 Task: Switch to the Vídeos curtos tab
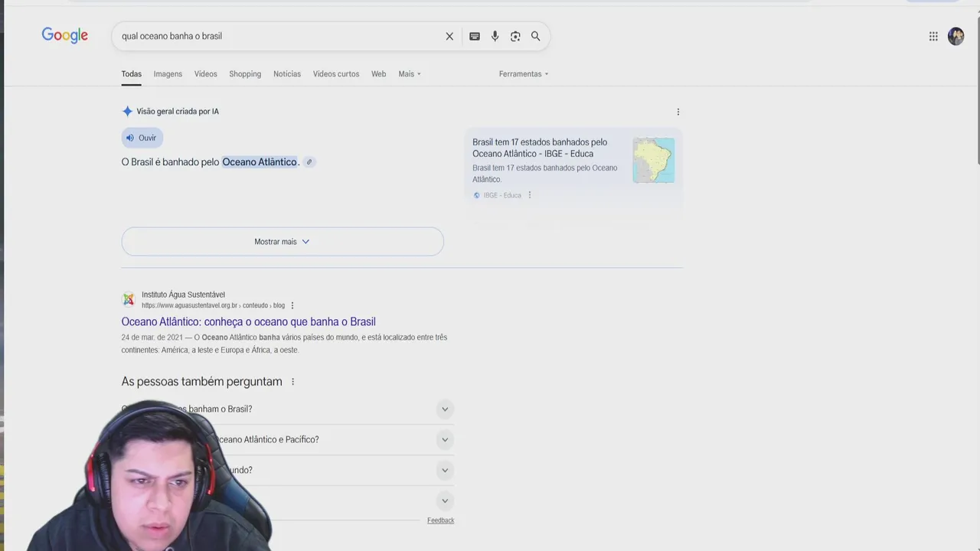point(336,74)
